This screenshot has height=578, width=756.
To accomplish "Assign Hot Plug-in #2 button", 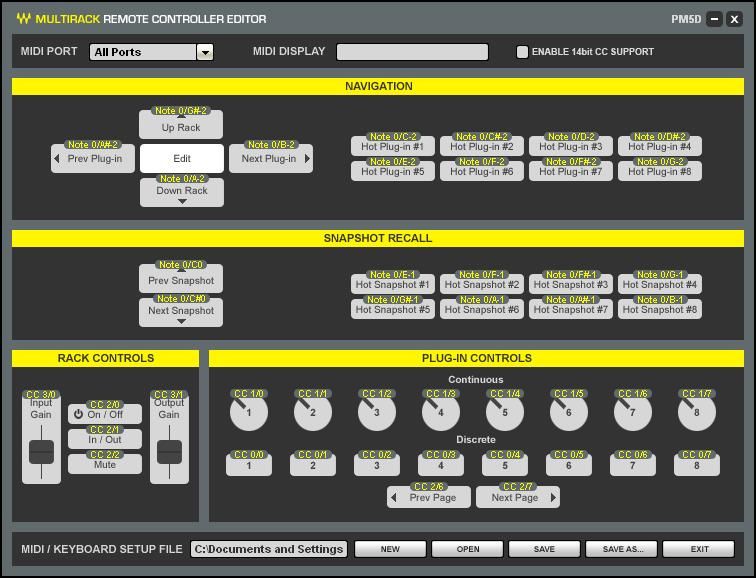I will pyautogui.click(x=482, y=146).
